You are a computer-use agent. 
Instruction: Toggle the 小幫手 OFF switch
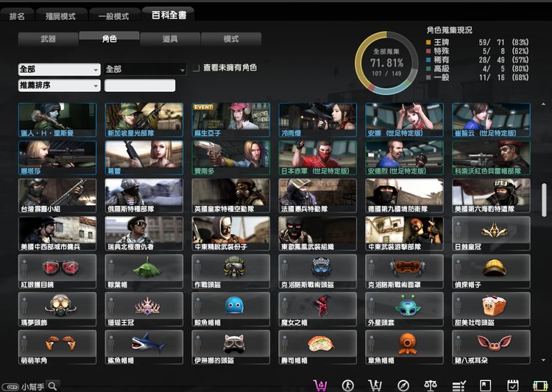pyautogui.click(x=10, y=387)
